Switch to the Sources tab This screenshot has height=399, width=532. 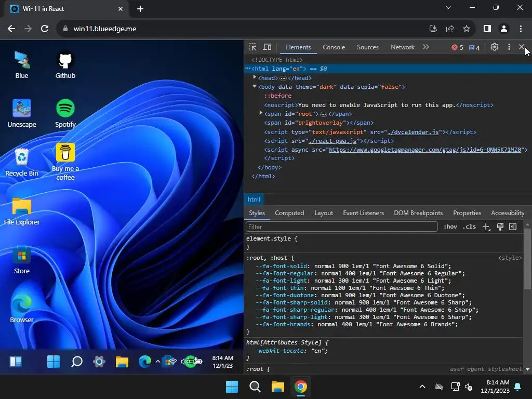click(368, 47)
